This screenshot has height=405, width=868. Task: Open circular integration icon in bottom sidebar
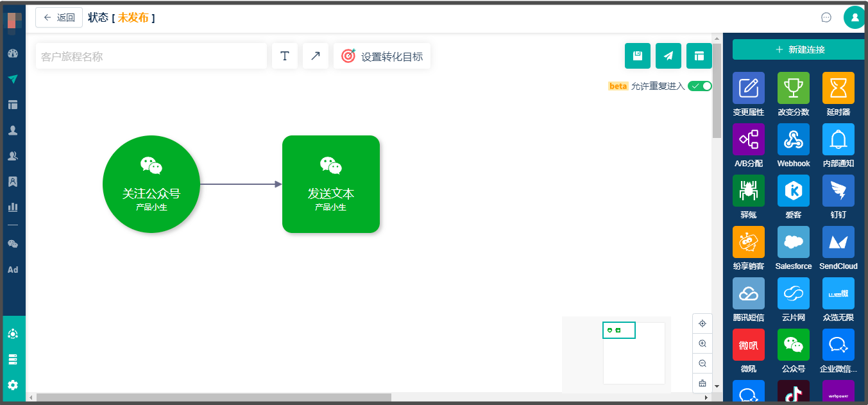coord(13,334)
